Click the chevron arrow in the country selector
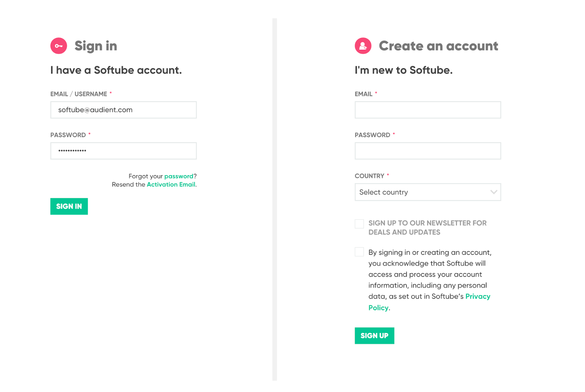585x392 pixels. 493,192
